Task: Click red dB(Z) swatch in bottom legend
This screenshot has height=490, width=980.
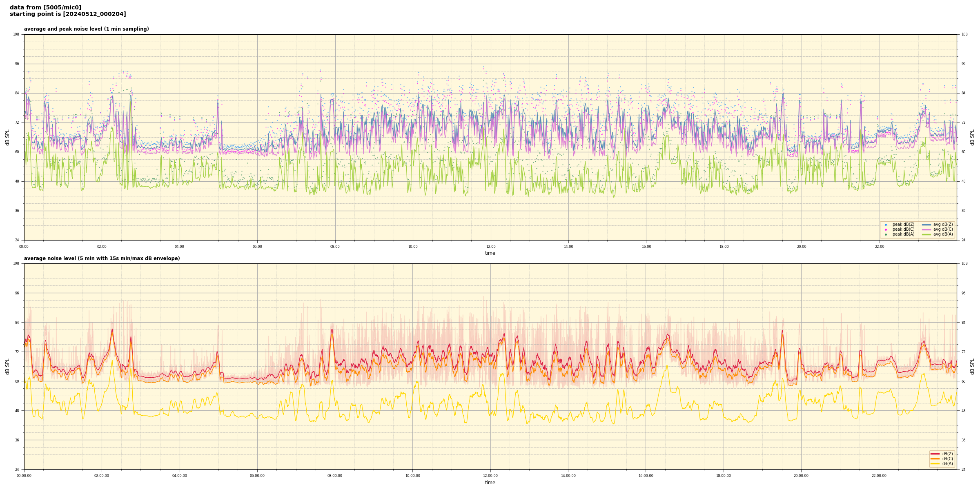Action: pos(935,454)
